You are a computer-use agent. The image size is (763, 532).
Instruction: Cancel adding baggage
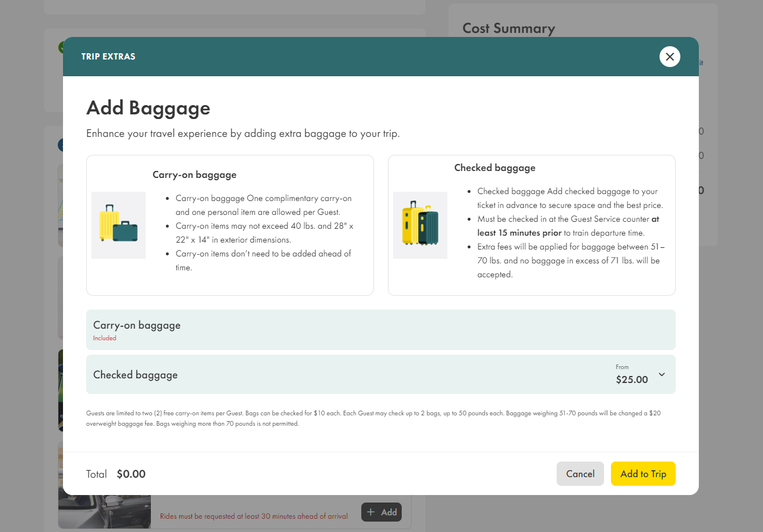(x=580, y=473)
